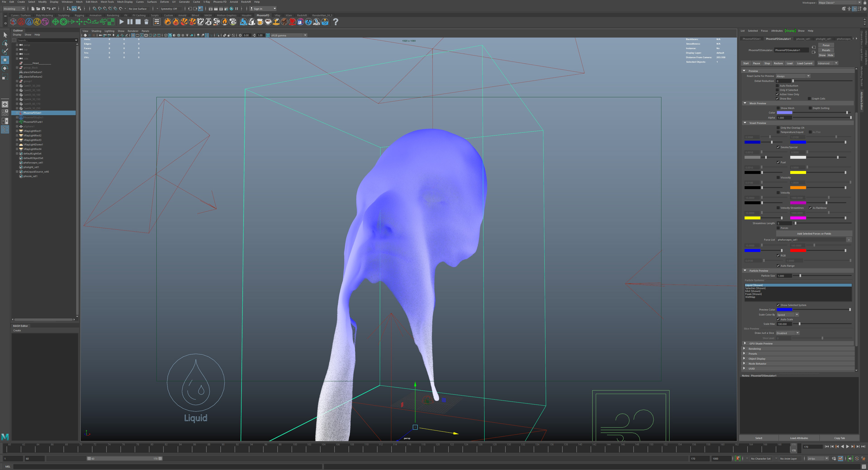Select PhoenixFDTurb1 in the Outliner
Image resolution: width=868 pixels, height=470 pixels.
(33, 122)
